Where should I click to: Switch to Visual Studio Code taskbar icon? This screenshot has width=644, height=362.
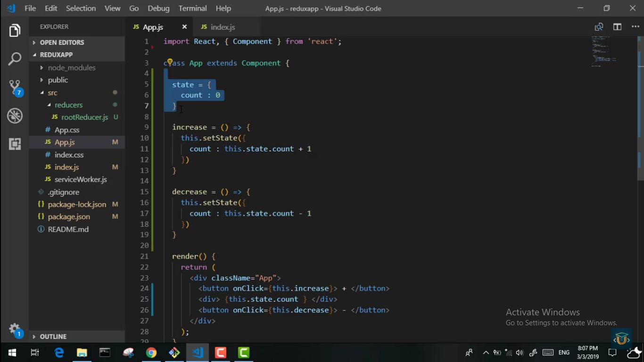tap(198, 353)
